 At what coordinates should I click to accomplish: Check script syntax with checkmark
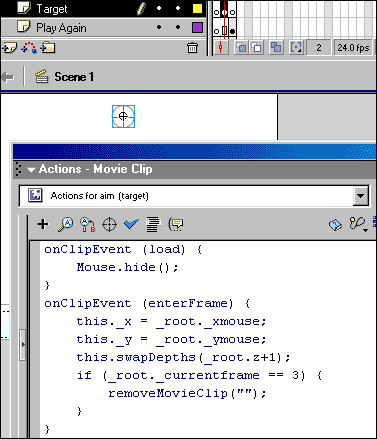[131, 224]
